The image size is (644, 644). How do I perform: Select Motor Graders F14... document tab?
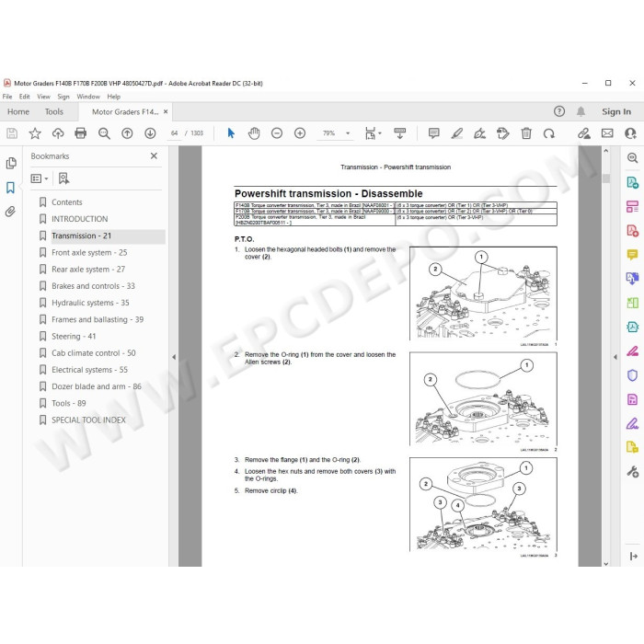pos(125,111)
